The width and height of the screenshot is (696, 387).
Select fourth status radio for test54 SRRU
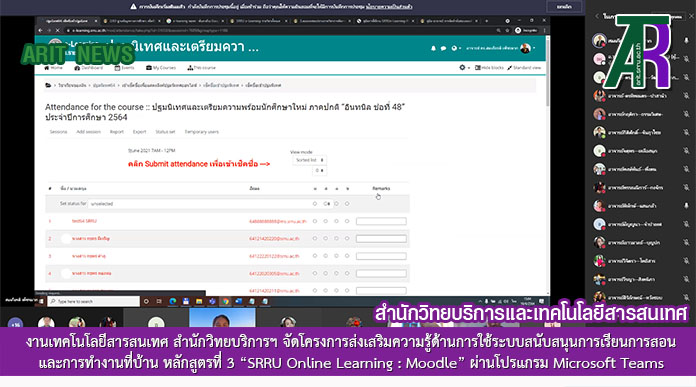[x=347, y=221]
